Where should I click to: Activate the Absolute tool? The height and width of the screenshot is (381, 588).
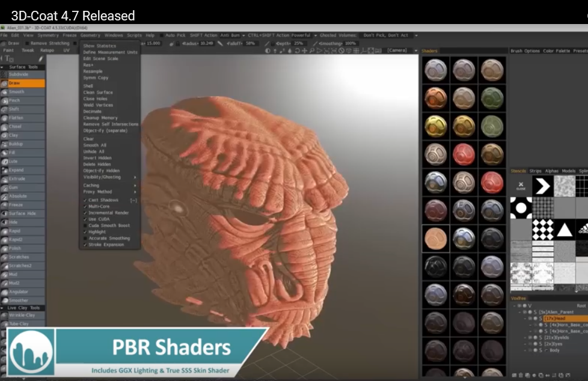click(23, 196)
